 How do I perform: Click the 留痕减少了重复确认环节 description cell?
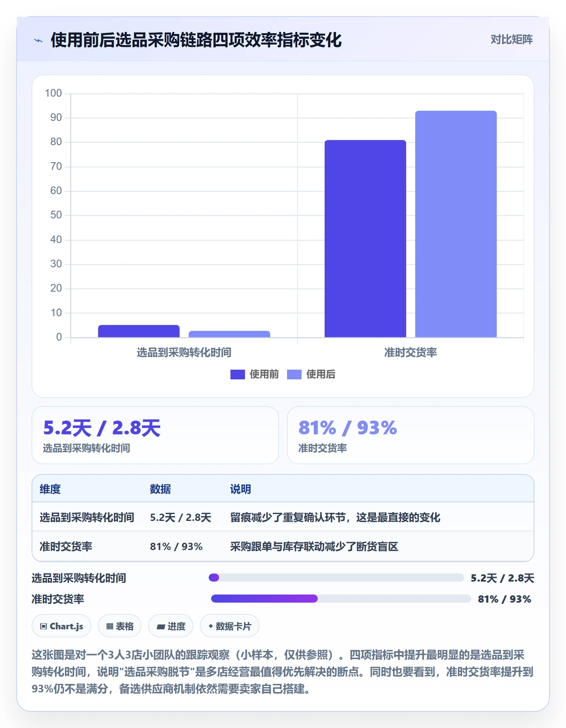coord(335,517)
